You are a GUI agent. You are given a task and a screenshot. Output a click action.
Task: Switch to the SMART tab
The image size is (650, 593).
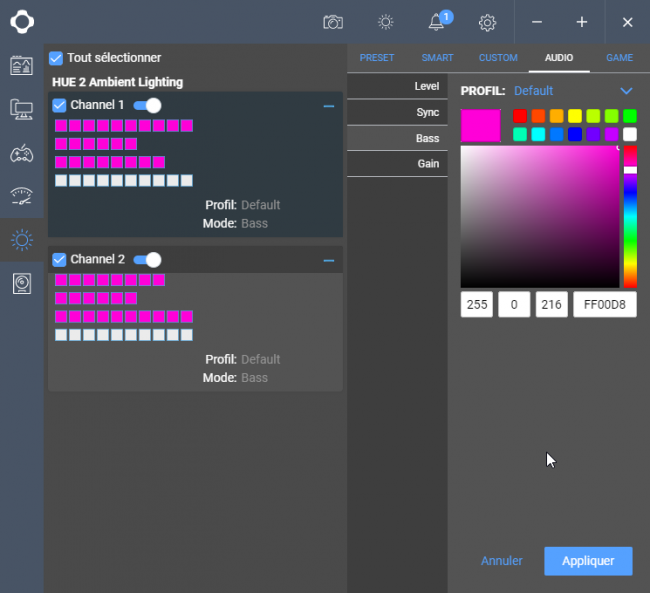(437, 58)
